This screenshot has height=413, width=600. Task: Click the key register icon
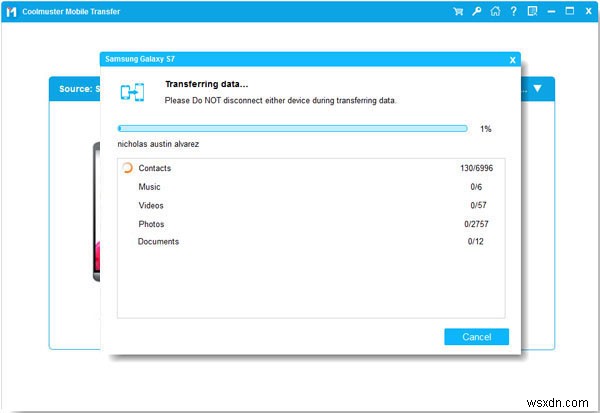pyautogui.click(x=476, y=11)
